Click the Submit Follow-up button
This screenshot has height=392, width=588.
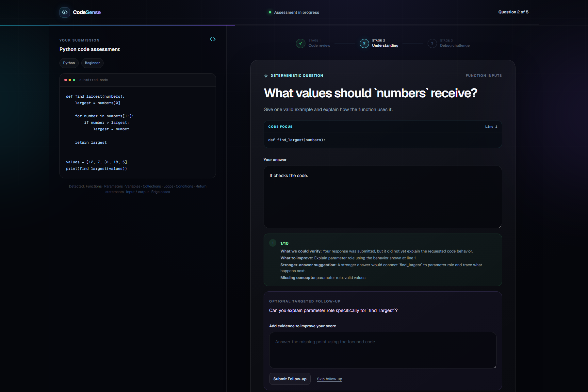[x=290, y=379]
